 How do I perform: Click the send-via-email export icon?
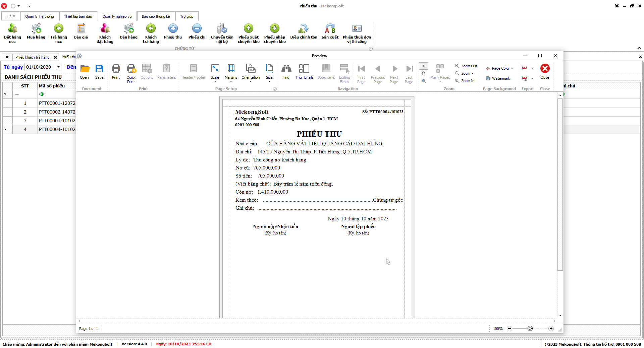(525, 78)
